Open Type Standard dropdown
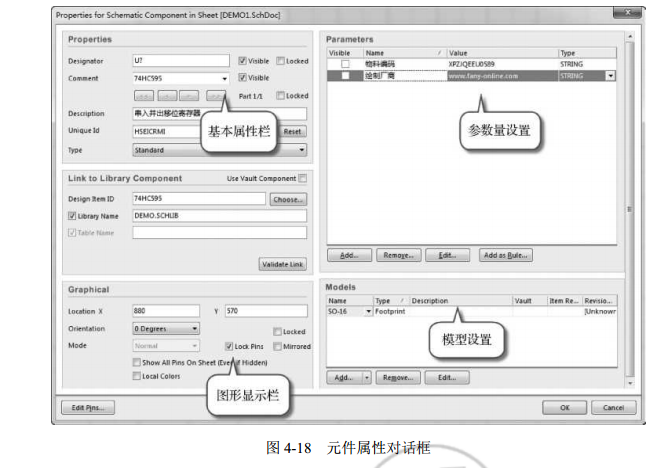 pyautogui.click(x=301, y=150)
